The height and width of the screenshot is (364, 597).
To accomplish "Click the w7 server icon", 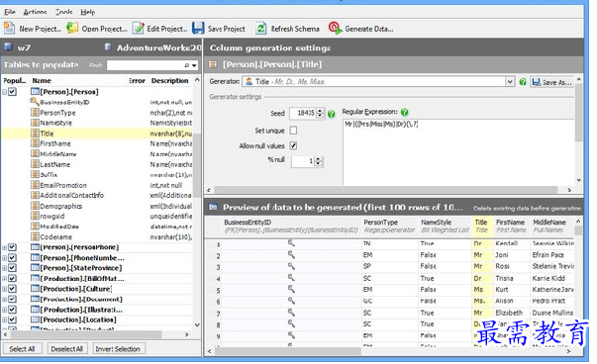I will tap(8, 47).
